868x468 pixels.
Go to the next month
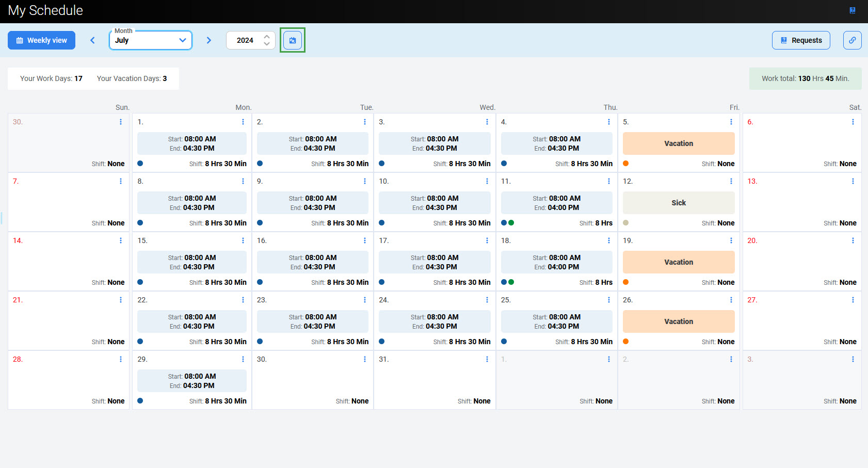[208, 40]
